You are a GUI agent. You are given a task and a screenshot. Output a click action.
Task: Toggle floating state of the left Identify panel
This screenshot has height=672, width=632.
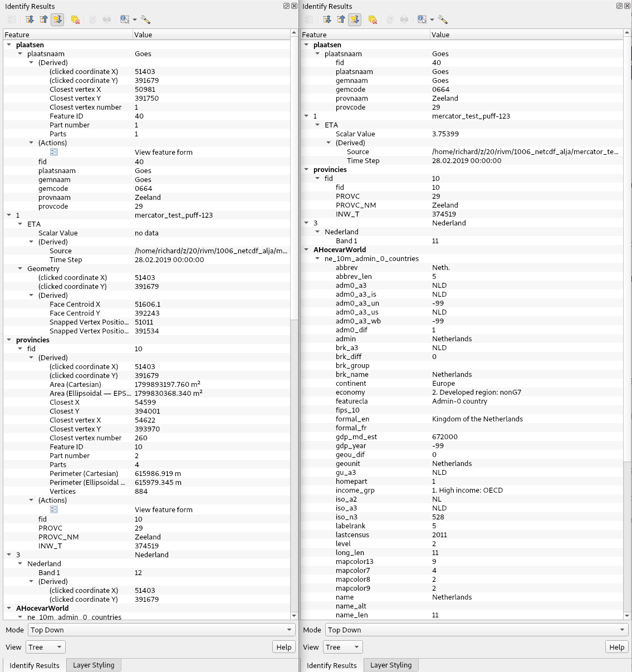286,6
